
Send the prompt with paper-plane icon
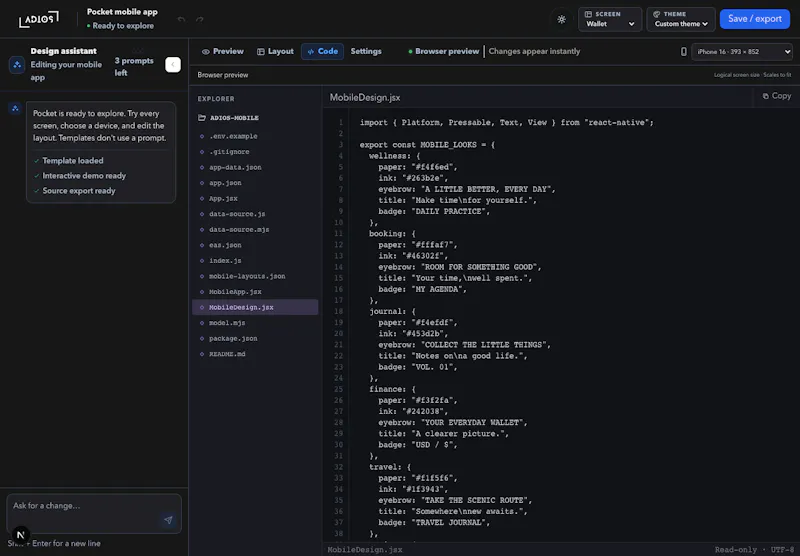pyautogui.click(x=168, y=520)
